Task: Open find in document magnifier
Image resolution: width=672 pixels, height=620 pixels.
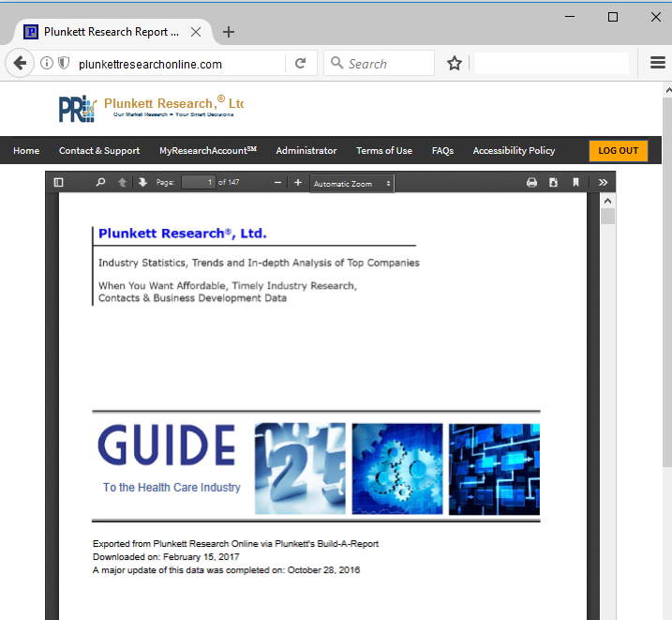Action: tap(100, 183)
